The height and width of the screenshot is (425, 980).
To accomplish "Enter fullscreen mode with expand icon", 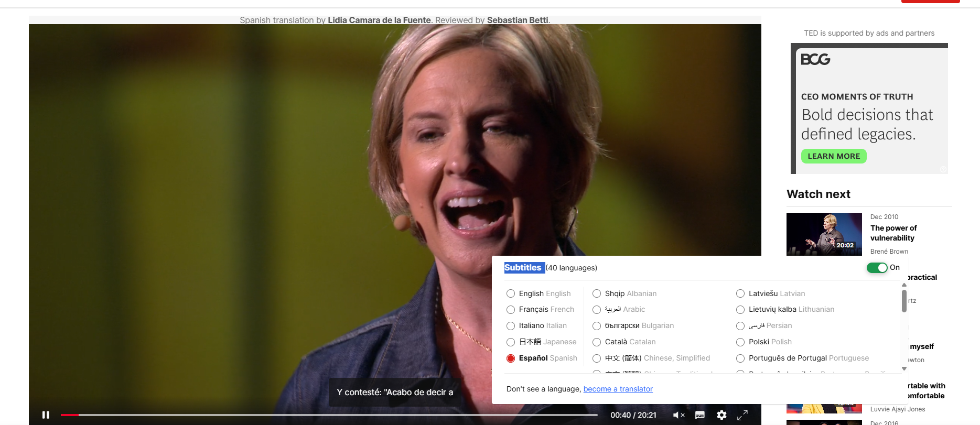I will 742,415.
